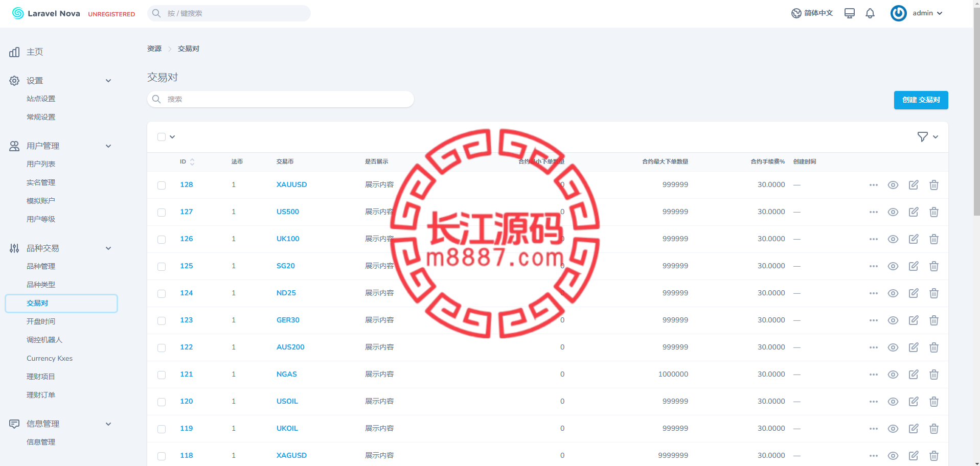Screen dimensions: 980x466
Task: Click the 1000000 value in row 121
Action: click(x=673, y=374)
